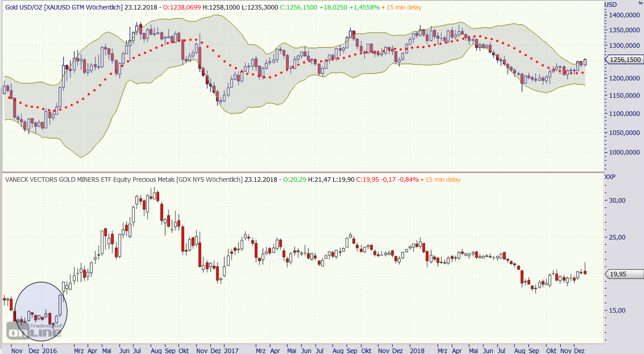Screen dimensions: 644x354
Task: Click the 25,00 price axis label
Action: [618, 237]
